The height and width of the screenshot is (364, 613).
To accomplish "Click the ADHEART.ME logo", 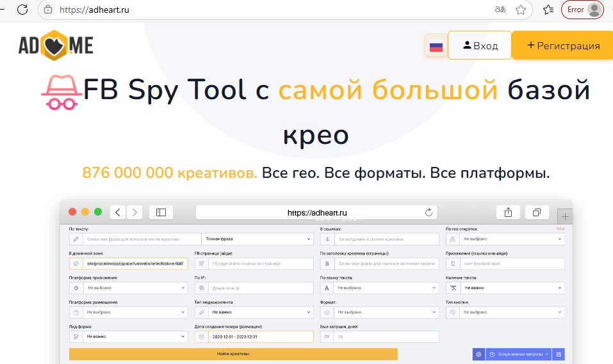I will [56, 45].
